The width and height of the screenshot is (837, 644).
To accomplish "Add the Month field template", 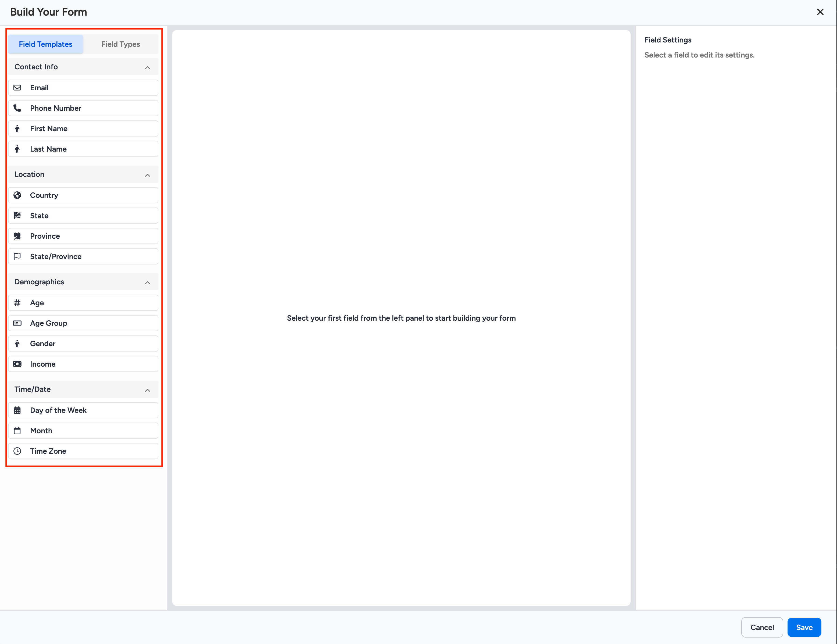I will tap(83, 431).
